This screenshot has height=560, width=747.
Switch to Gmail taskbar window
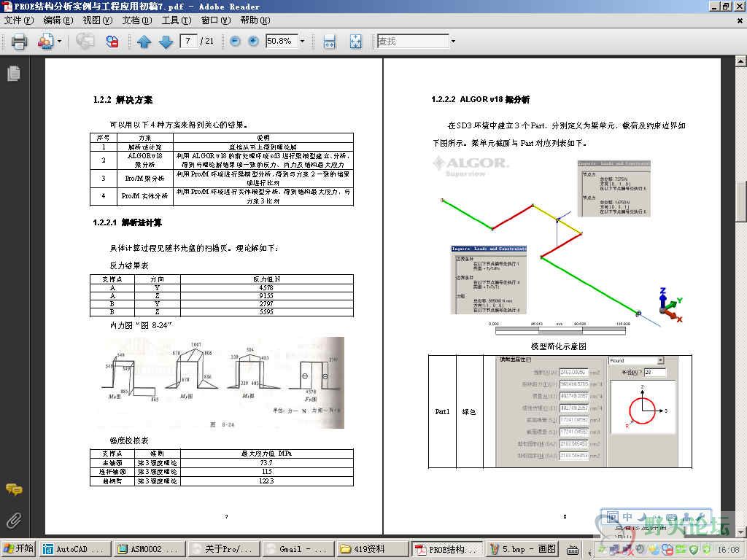click(298, 549)
